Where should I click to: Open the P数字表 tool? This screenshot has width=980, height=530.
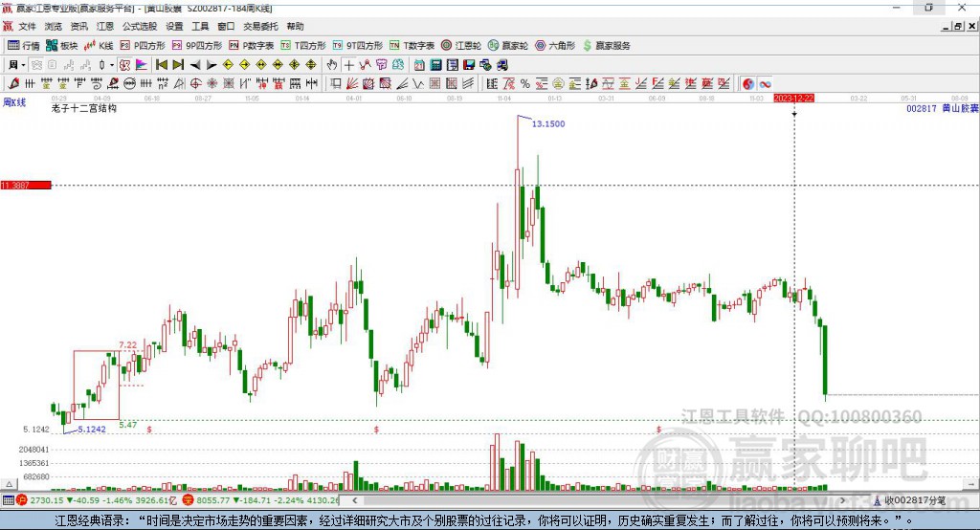click(x=252, y=46)
